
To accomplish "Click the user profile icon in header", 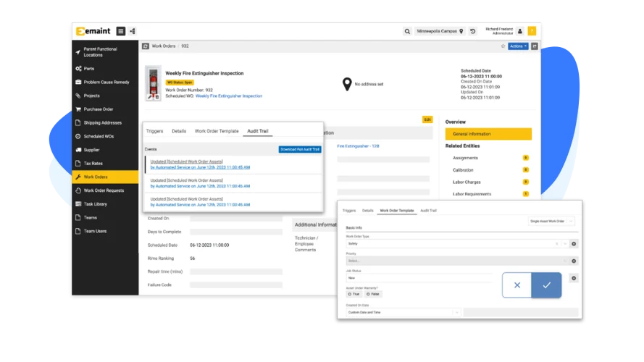I will 519,31.
